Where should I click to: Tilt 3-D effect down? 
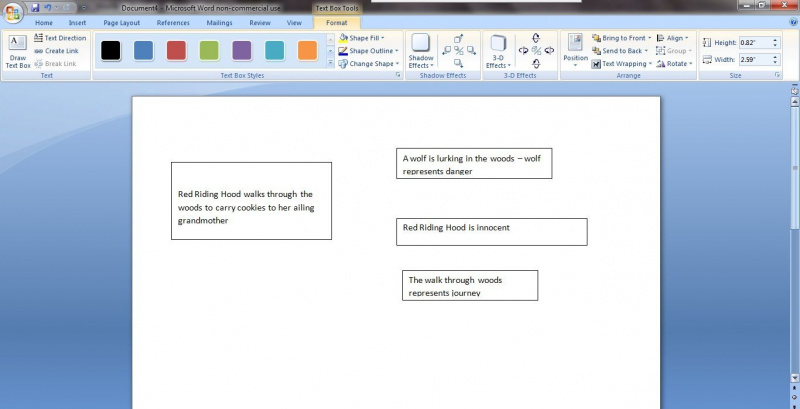tap(536, 64)
